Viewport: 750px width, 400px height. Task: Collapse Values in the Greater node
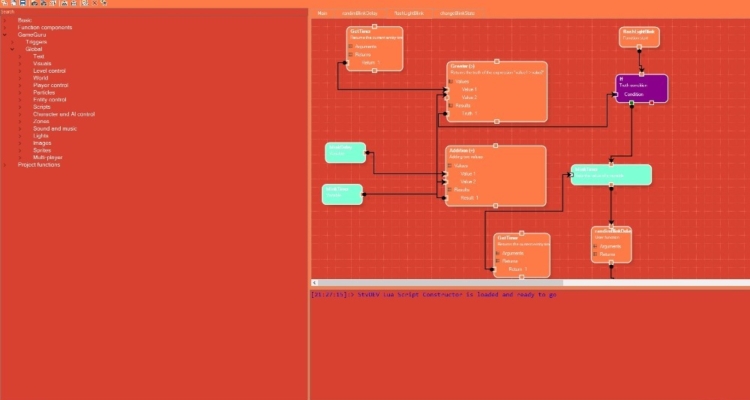450,81
